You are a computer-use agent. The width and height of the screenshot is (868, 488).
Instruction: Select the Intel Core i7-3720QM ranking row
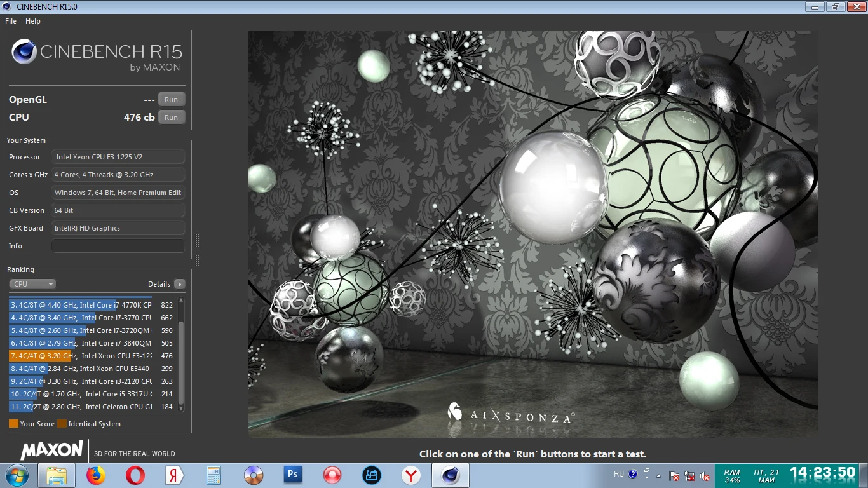point(92,330)
